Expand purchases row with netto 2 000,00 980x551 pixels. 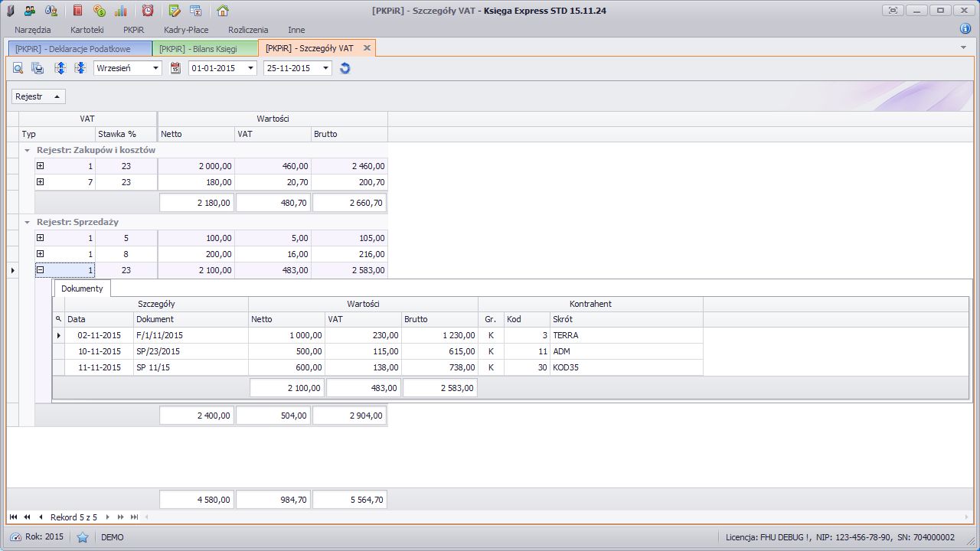[x=41, y=166]
